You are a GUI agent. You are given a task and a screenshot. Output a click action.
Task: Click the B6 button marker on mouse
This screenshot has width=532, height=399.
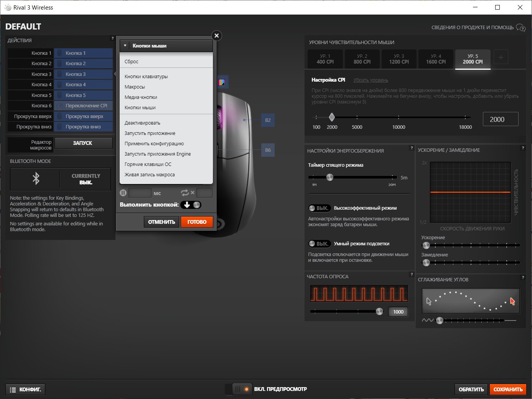coord(268,150)
